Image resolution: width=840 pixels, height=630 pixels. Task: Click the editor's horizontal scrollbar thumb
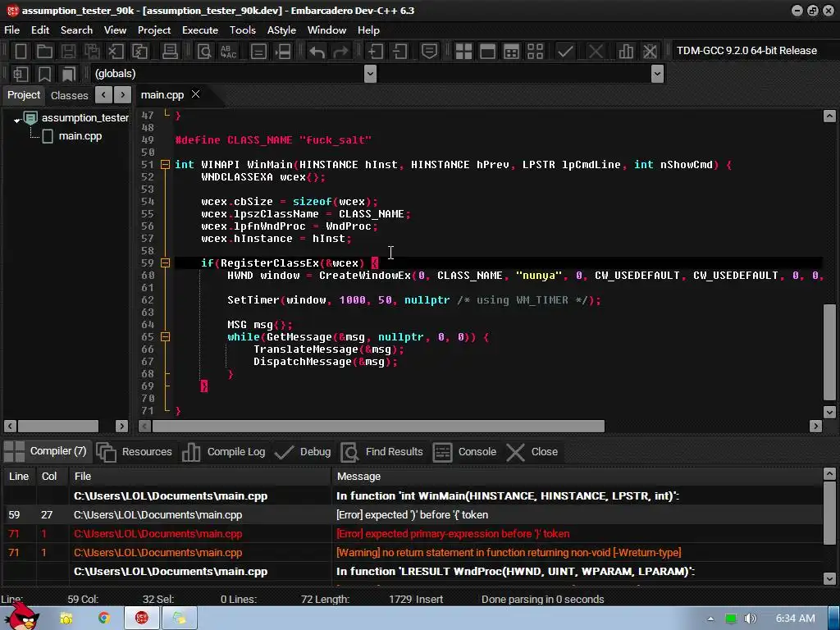click(x=378, y=427)
